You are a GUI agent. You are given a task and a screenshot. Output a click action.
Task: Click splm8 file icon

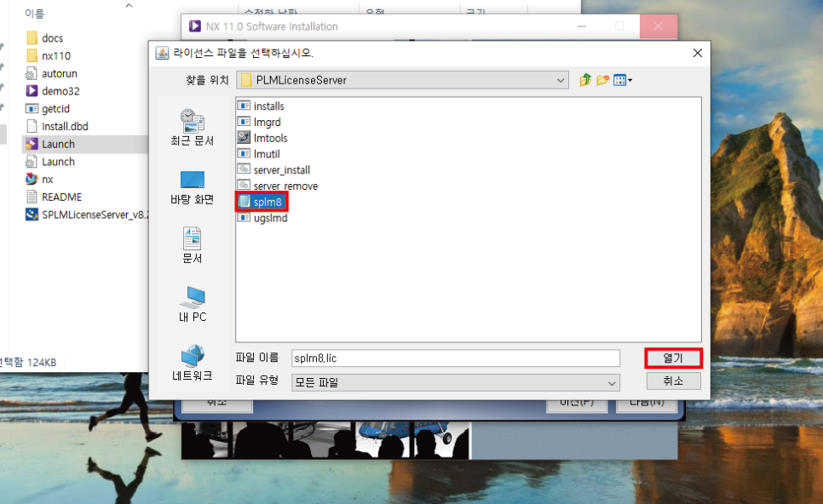point(244,202)
